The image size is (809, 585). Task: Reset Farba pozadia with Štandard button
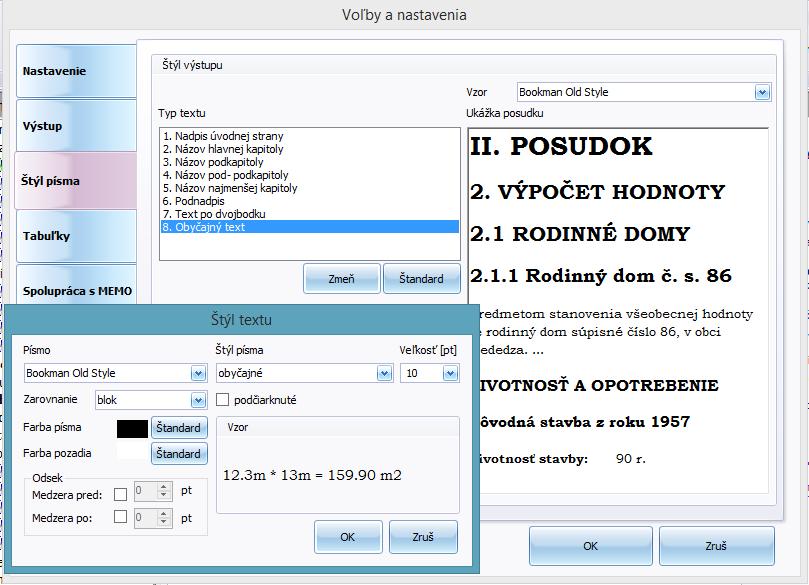point(179,453)
